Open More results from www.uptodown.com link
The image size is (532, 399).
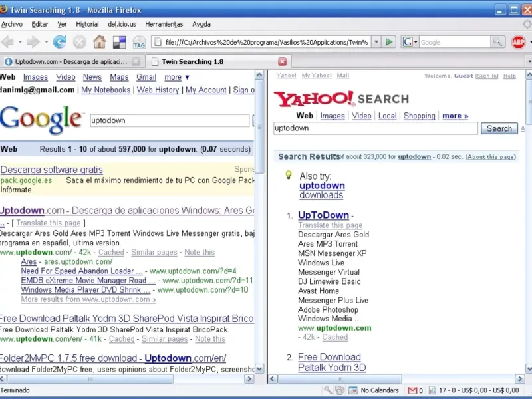(88, 300)
